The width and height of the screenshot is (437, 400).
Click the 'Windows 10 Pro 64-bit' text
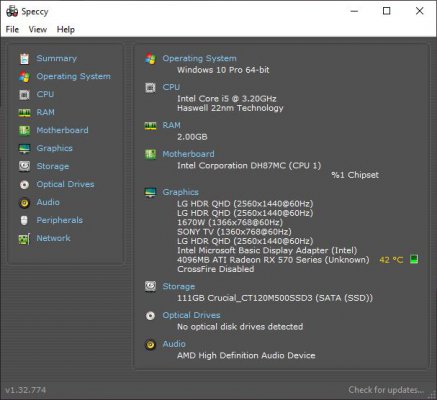(x=223, y=70)
